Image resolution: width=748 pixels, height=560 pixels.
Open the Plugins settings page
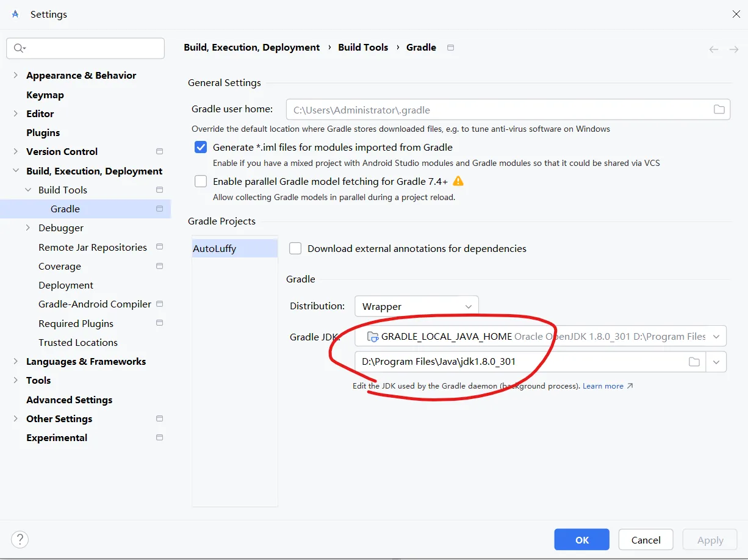(43, 132)
